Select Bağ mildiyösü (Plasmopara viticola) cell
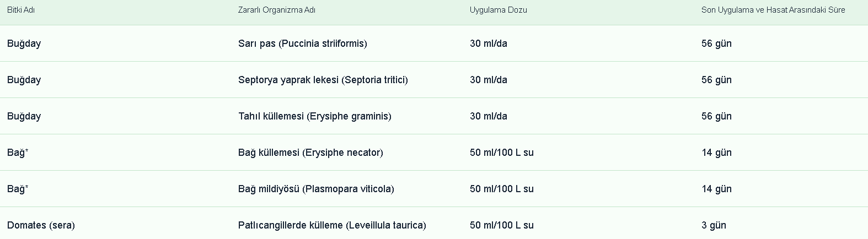This screenshot has height=239, width=868. point(316,189)
